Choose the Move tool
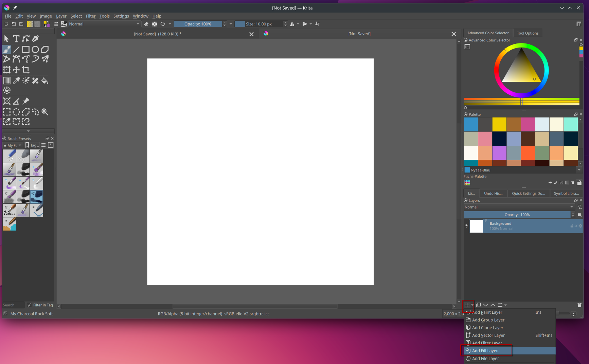This screenshot has height=364, width=589. tap(16, 70)
